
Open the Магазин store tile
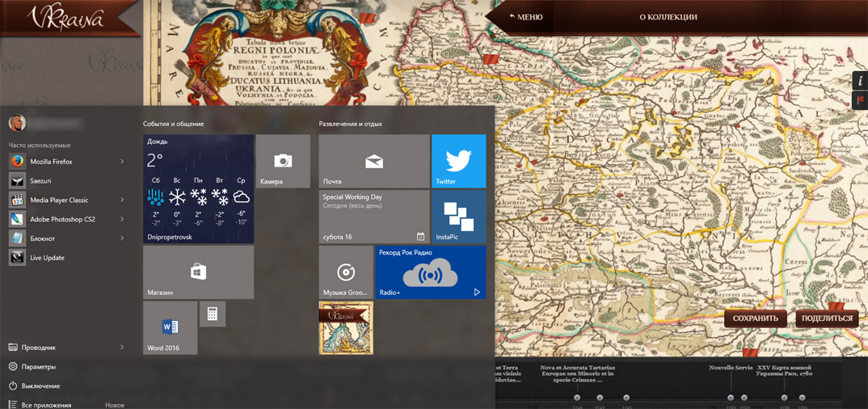(198, 273)
